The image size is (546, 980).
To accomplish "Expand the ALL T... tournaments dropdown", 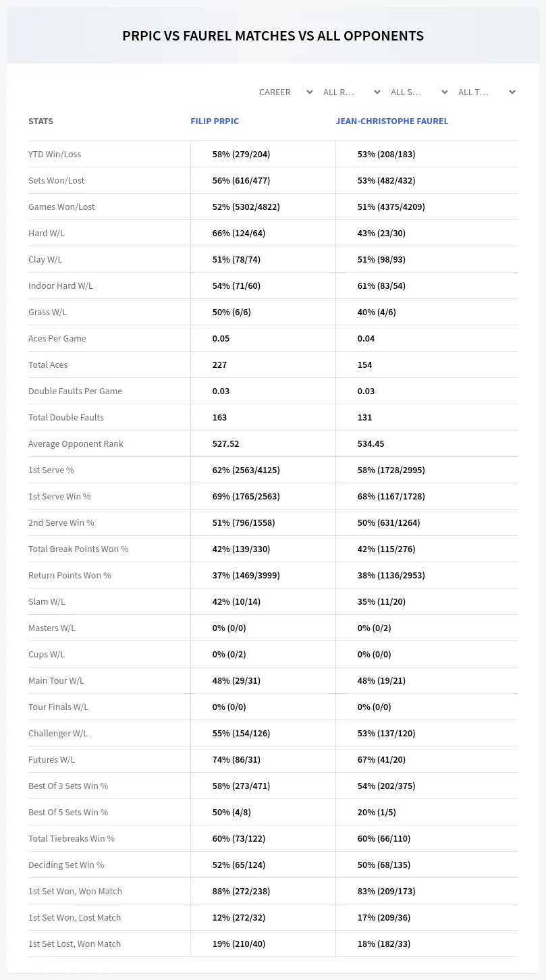I will pyautogui.click(x=488, y=92).
